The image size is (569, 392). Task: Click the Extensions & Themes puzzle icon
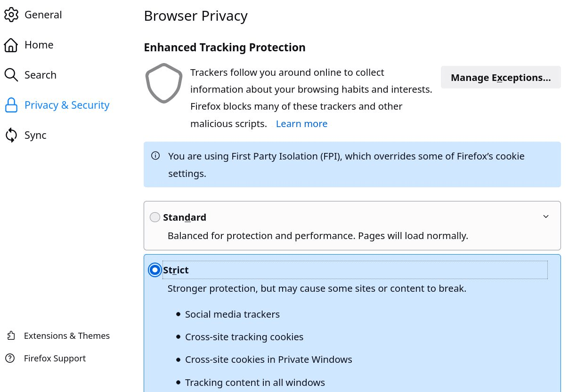[x=11, y=336]
